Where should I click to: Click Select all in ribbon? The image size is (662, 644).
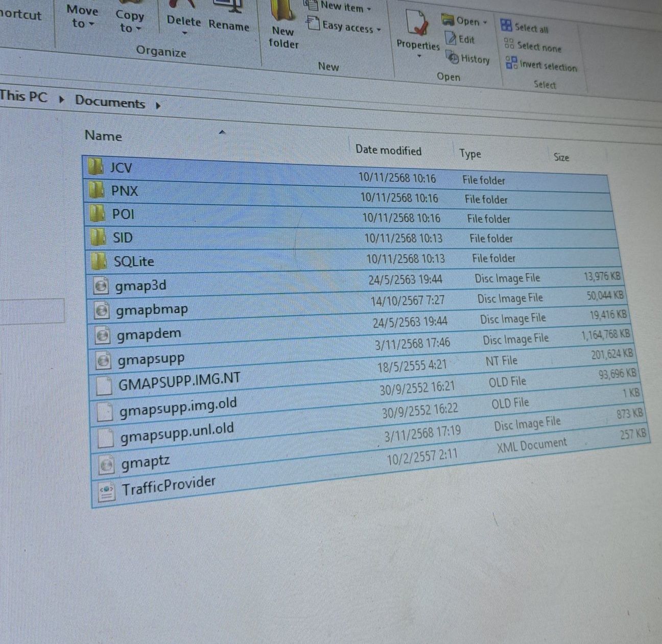point(524,27)
